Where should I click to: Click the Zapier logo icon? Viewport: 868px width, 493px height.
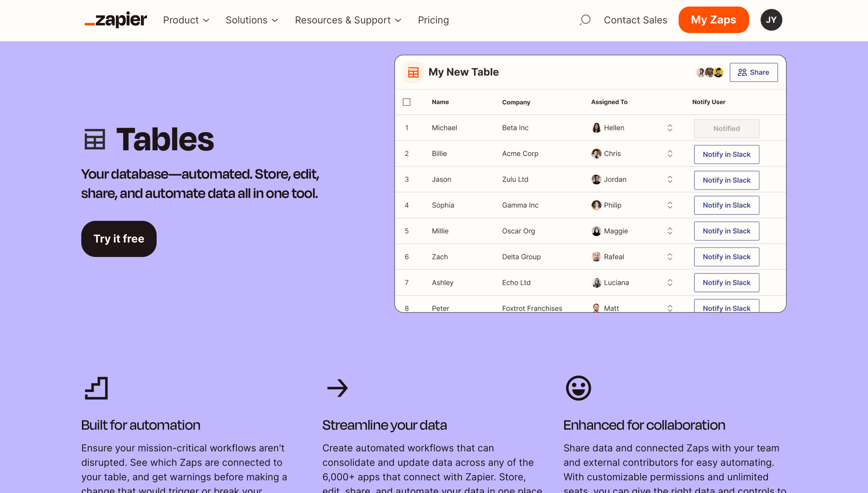pyautogui.click(x=115, y=20)
